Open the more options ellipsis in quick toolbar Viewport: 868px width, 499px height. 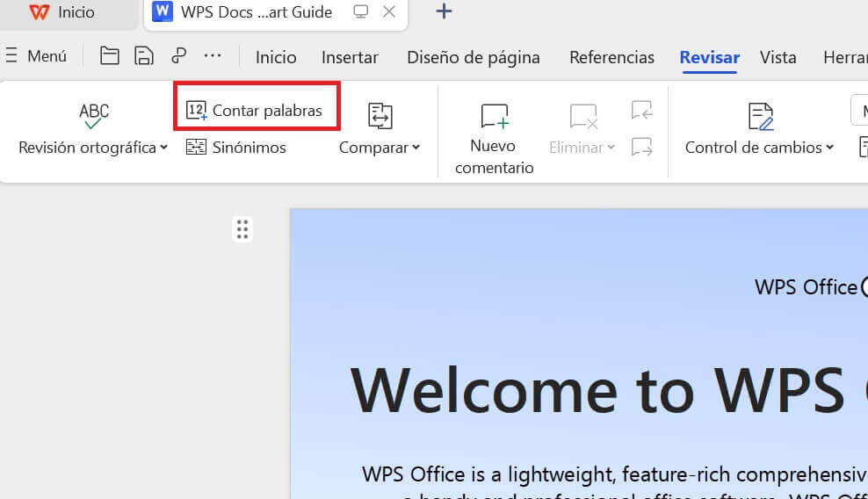point(213,55)
